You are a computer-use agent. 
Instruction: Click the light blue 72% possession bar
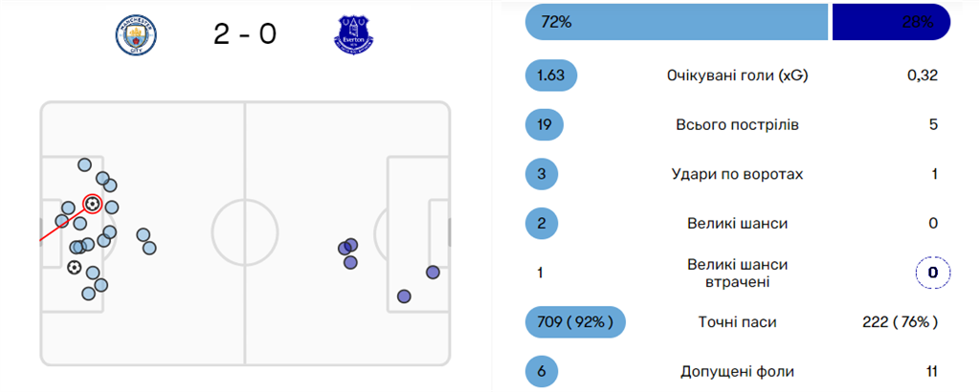676,22
